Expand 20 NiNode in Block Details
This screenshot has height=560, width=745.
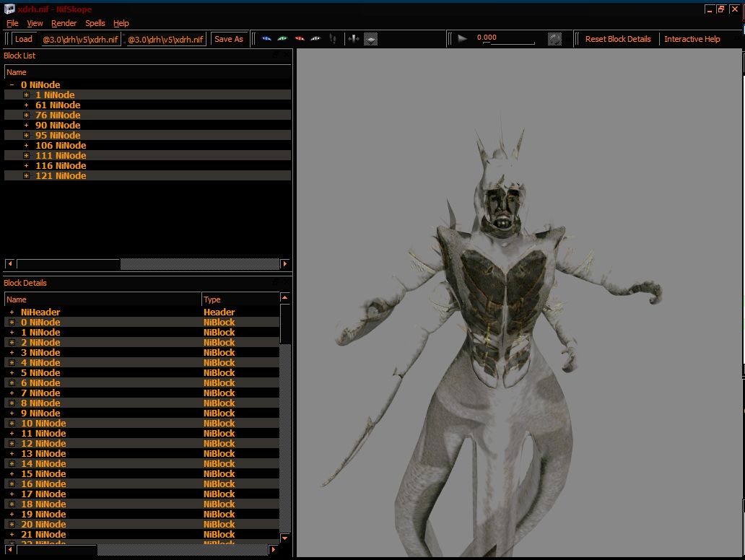pos(12,525)
